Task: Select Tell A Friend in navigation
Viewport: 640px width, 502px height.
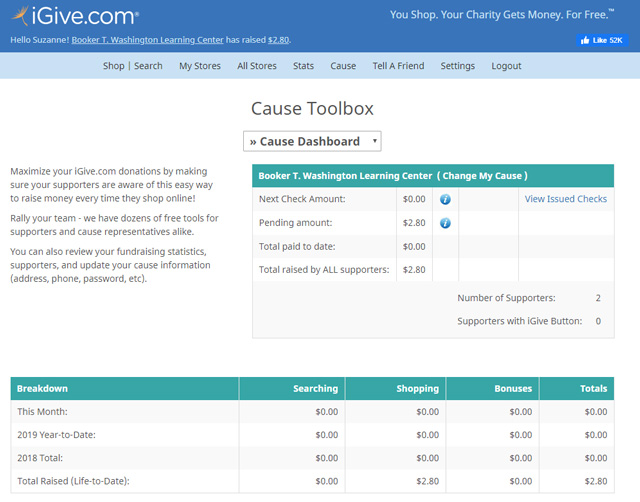Action: (398, 66)
